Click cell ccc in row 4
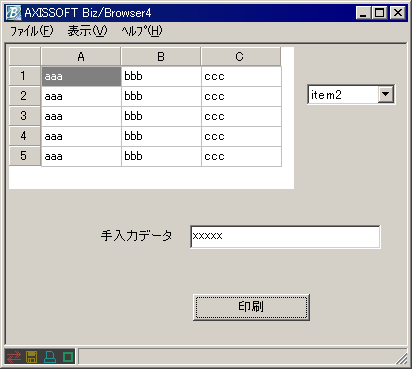This screenshot has width=412, height=369. (x=241, y=136)
